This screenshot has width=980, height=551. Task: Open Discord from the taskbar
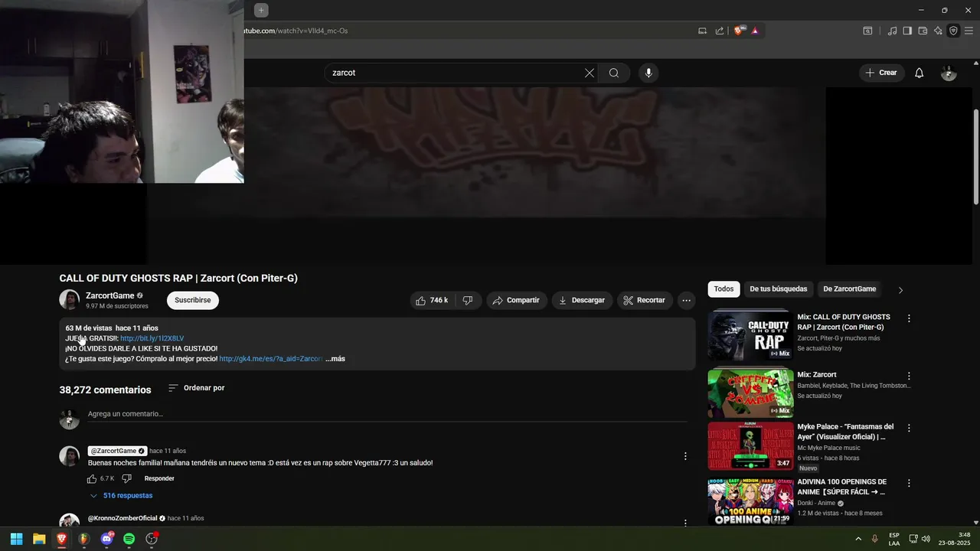(106, 539)
